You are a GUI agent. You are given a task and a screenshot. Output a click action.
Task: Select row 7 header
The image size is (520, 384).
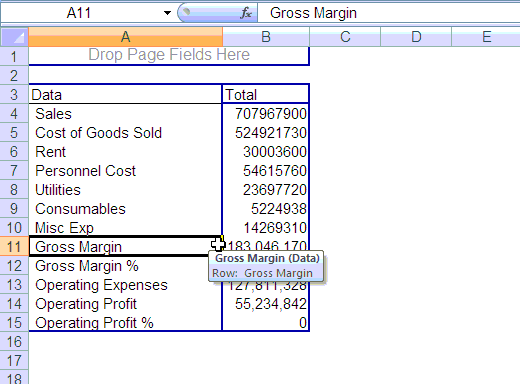(x=14, y=170)
